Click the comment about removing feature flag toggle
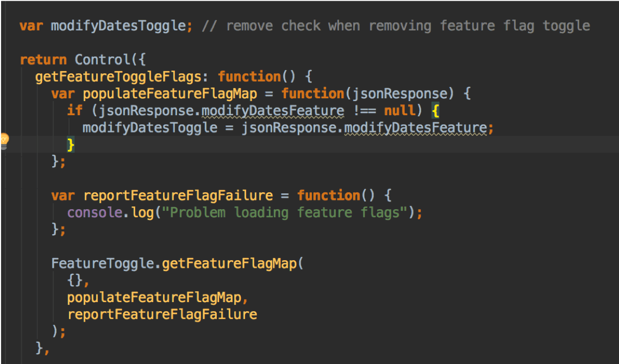 coord(396,26)
